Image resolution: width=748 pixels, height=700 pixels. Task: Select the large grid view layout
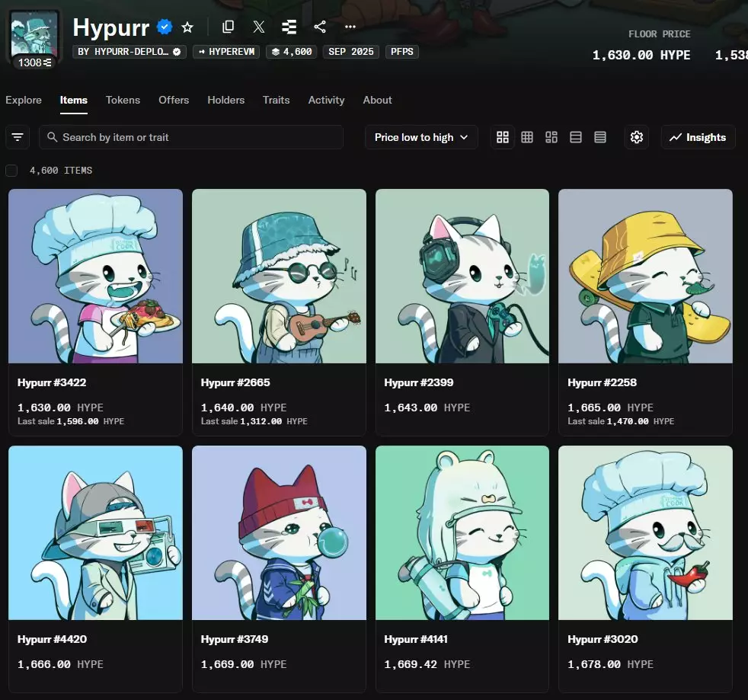click(x=503, y=137)
